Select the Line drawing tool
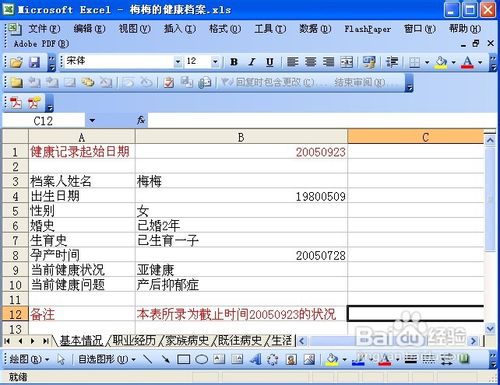The width and height of the screenshot is (500, 385). tap(147, 359)
